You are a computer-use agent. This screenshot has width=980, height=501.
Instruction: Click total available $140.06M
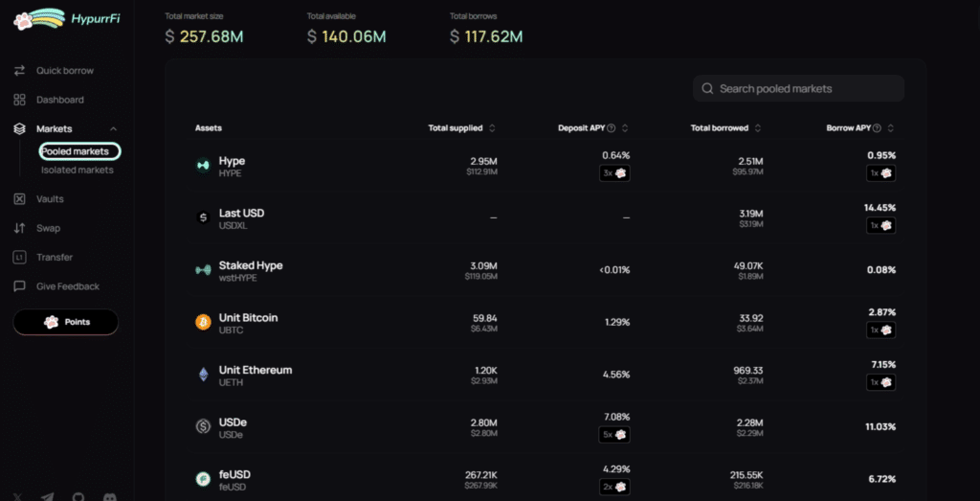346,37
